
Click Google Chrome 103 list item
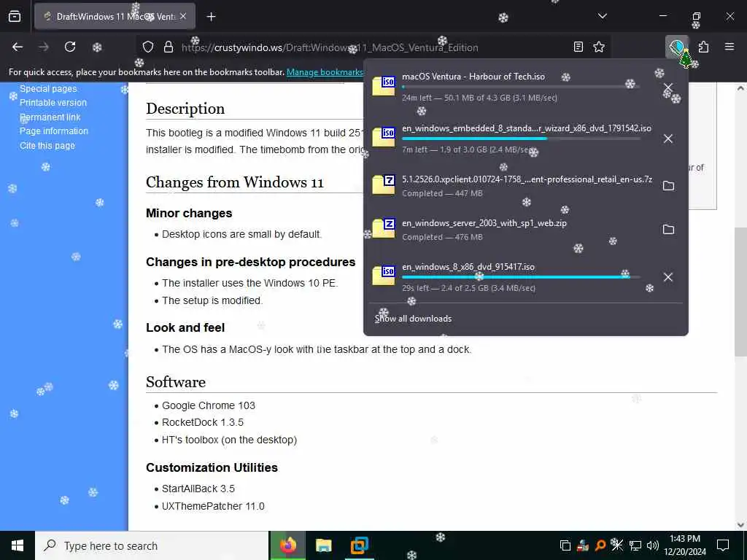209,405
